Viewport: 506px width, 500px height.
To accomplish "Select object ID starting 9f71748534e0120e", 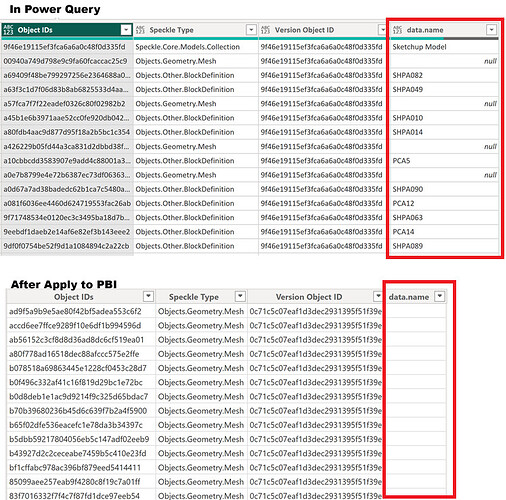I will tap(66, 218).
